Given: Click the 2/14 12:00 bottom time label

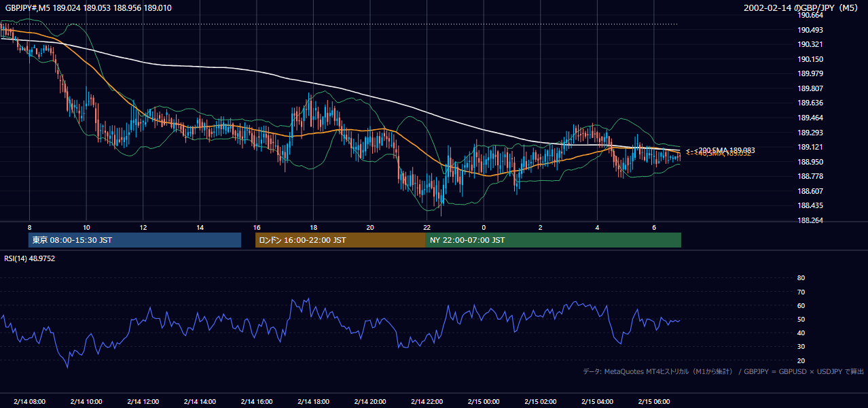Looking at the screenshot, I should (143, 401).
